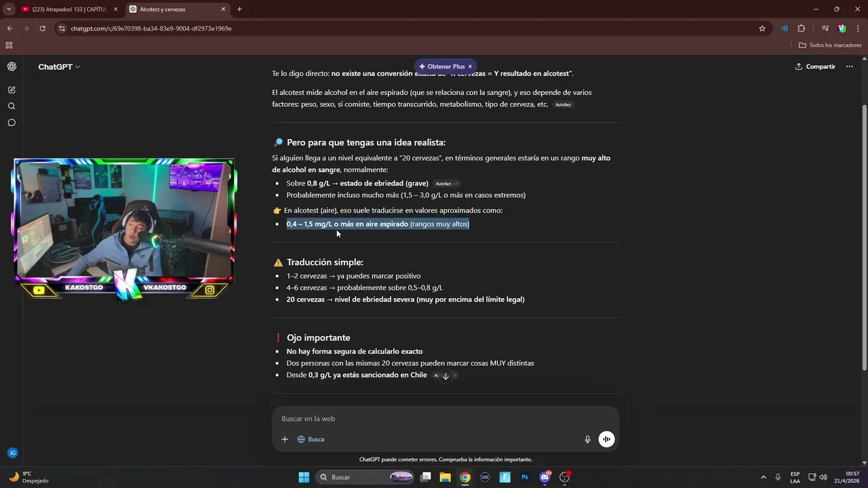Open the ESP LAA keyboard language switcher
This screenshot has height=488, width=868.
(x=795, y=477)
